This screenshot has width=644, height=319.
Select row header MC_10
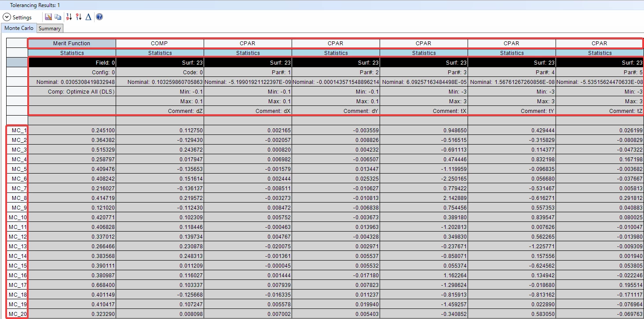[17, 217]
